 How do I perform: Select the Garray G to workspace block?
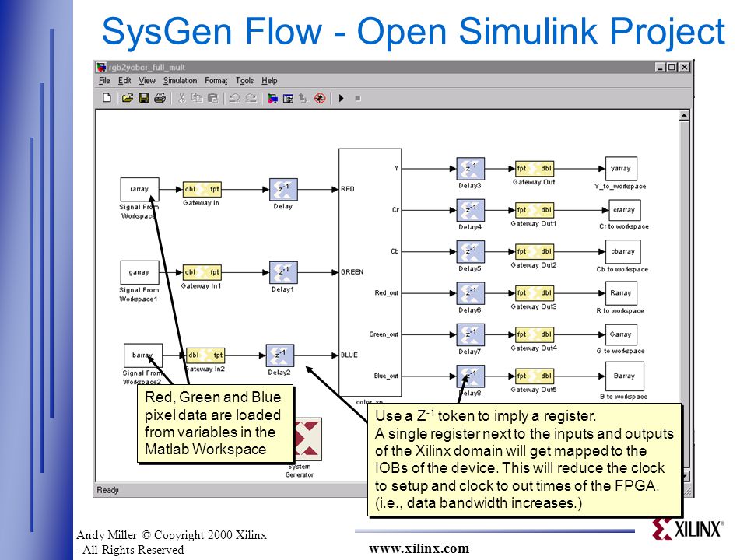(x=621, y=334)
